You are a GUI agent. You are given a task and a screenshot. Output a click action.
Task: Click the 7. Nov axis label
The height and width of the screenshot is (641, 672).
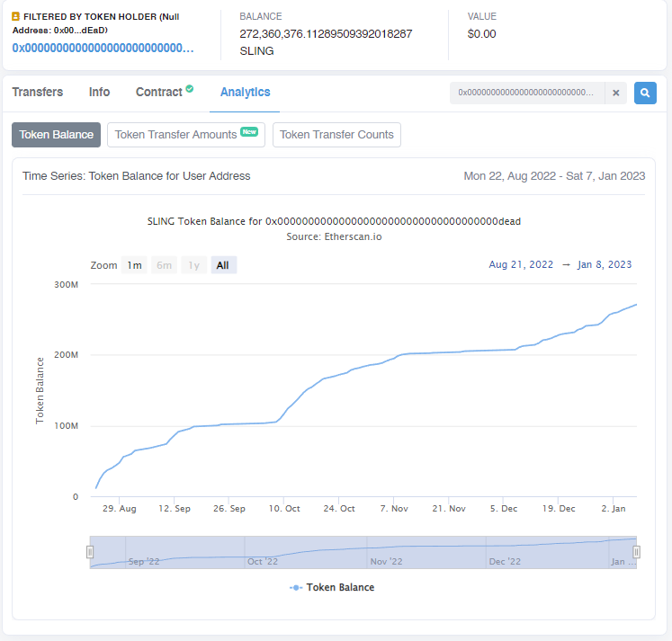(x=394, y=508)
